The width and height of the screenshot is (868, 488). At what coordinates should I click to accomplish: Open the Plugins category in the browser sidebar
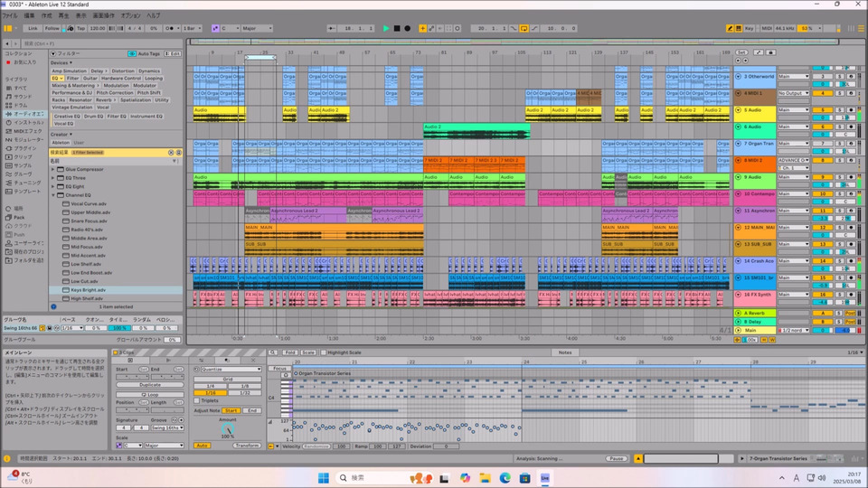tap(25, 148)
